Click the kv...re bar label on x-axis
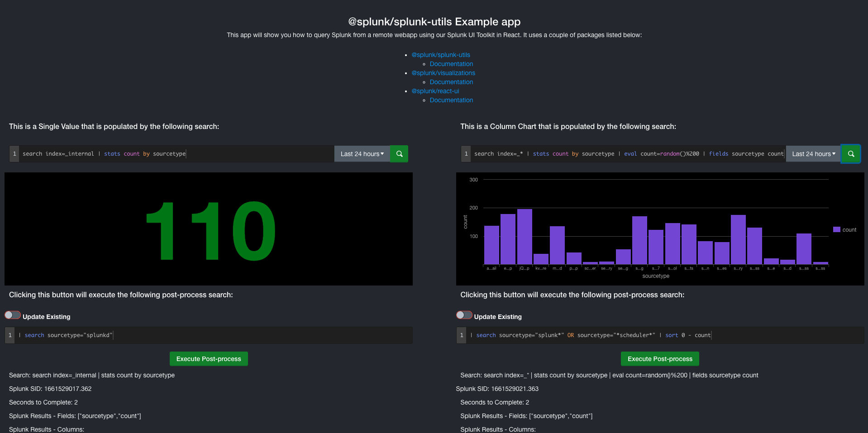This screenshot has width=868, height=433. pos(541,268)
